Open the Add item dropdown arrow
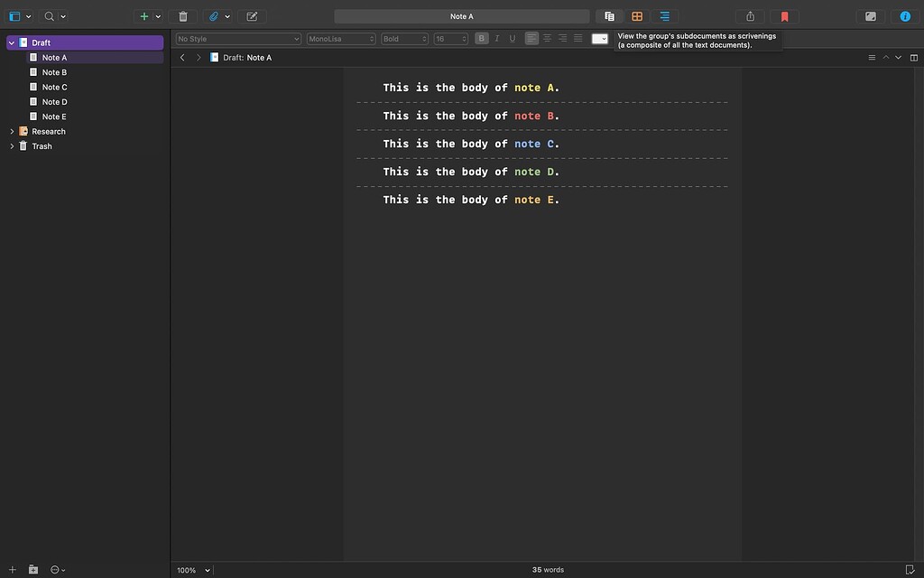Screen dimensions: 924x578 (158, 16)
